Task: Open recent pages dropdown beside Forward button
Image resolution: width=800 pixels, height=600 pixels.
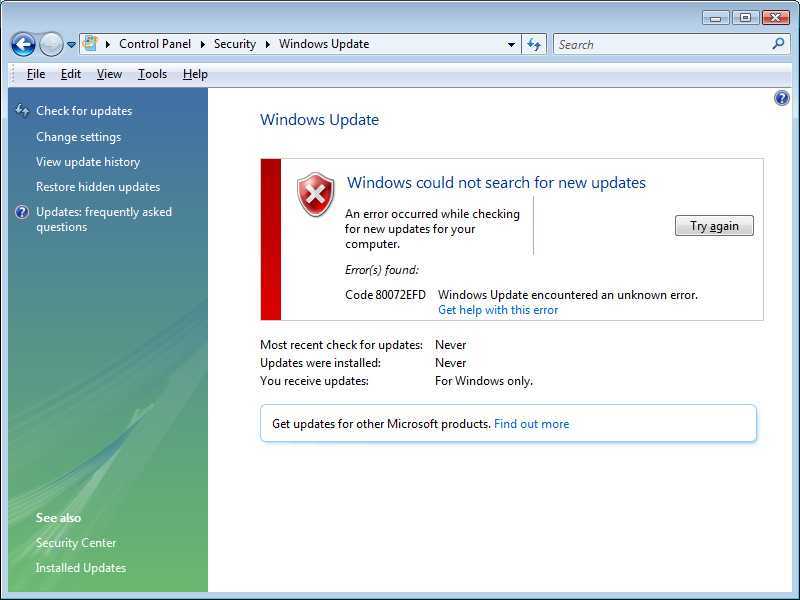Action: tap(71, 45)
